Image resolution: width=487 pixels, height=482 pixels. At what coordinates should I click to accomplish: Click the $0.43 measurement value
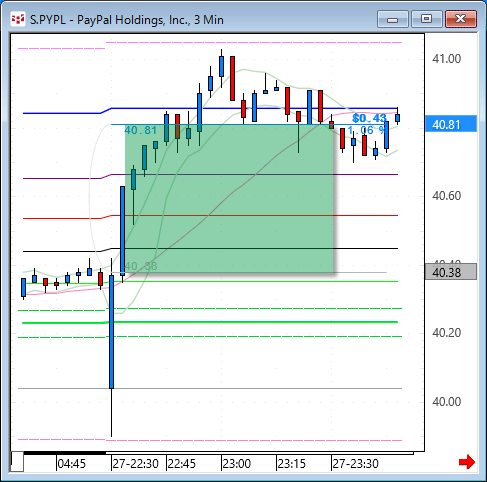pyautogui.click(x=369, y=118)
